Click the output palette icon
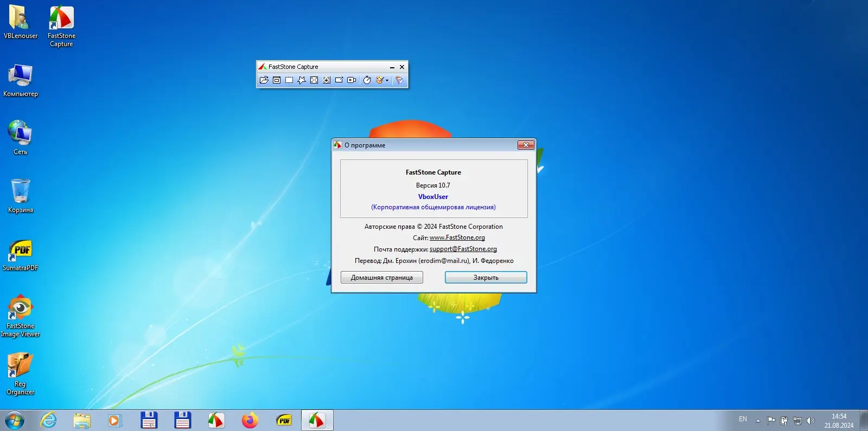This screenshot has width=868, height=431. [380, 80]
